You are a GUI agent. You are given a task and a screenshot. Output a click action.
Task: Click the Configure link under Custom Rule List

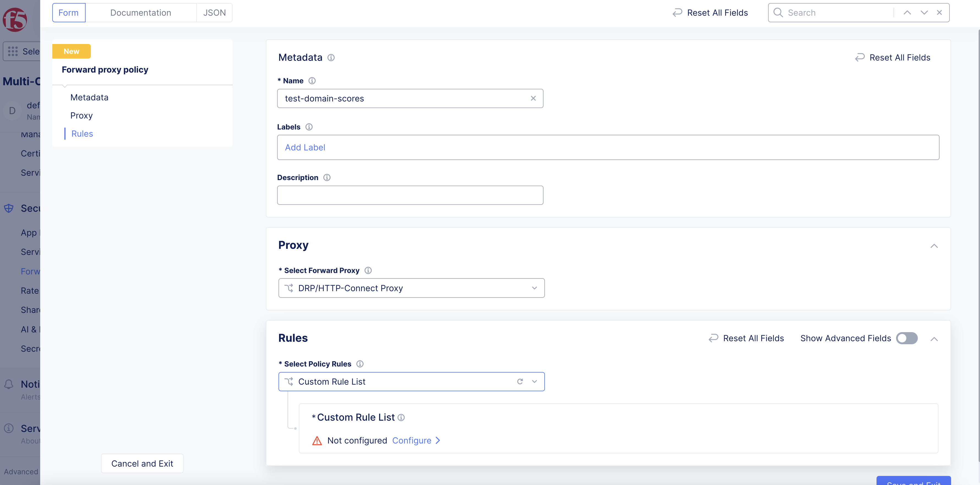coord(412,440)
